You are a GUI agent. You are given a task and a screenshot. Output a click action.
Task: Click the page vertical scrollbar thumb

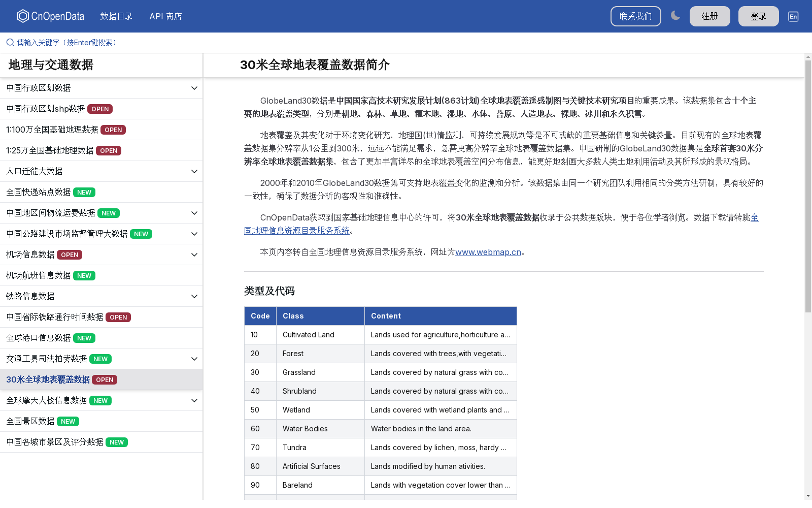[x=808, y=186]
